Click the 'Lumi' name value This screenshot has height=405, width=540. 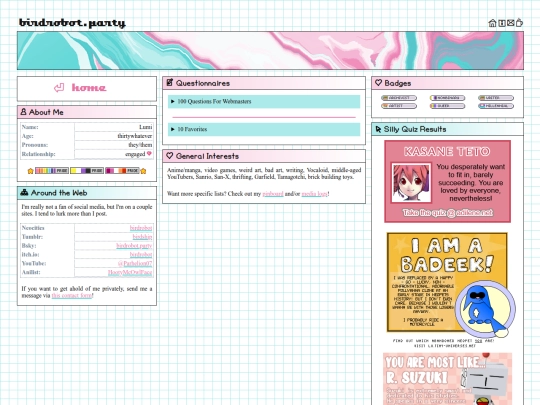146,127
